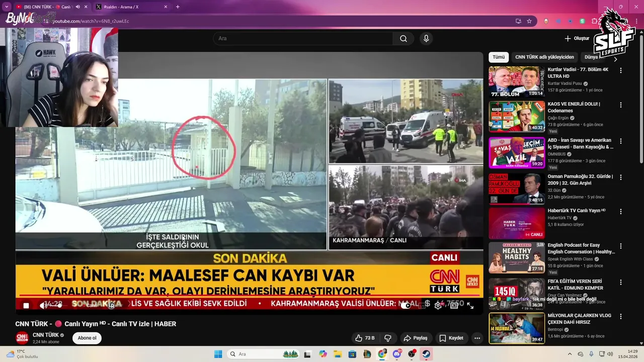Click the youtube.com address bar URL
The height and width of the screenshot is (362, 644).
coord(90,21)
